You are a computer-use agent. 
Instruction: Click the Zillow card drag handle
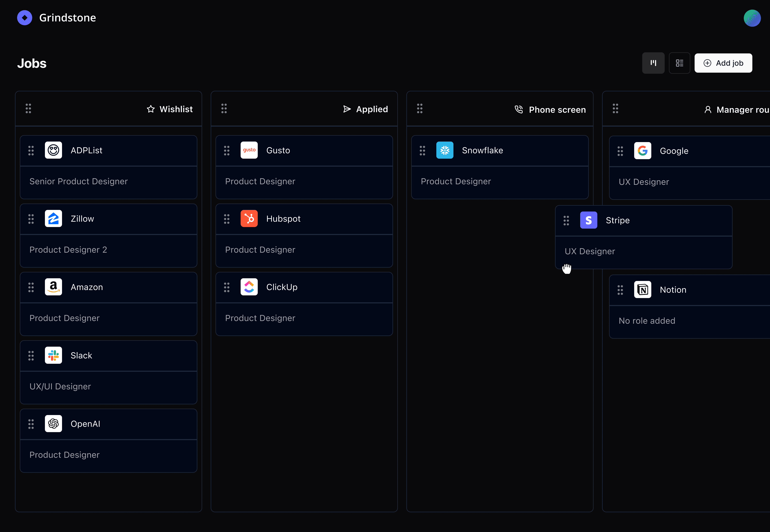[x=31, y=219]
